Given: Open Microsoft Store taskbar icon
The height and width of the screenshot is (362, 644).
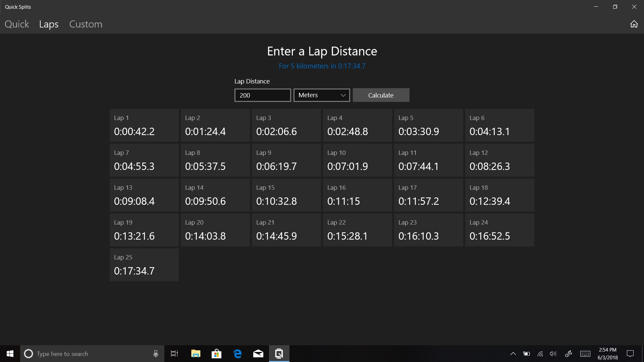Looking at the screenshot, I should (216, 354).
